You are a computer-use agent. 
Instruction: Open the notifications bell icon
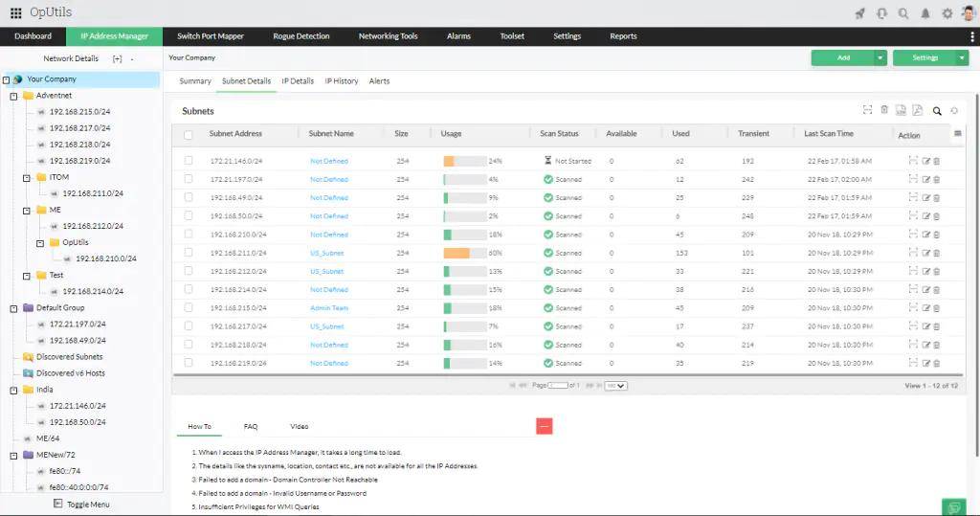925,13
